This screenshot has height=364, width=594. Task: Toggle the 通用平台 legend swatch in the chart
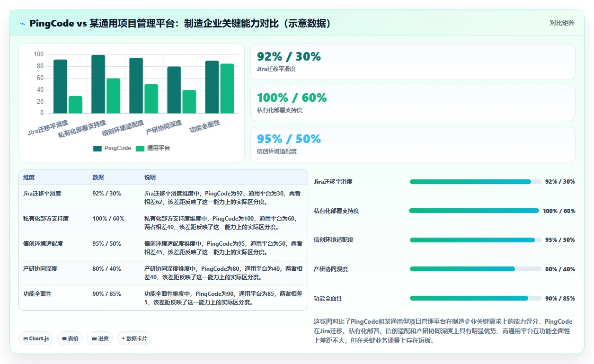[x=140, y=148]
